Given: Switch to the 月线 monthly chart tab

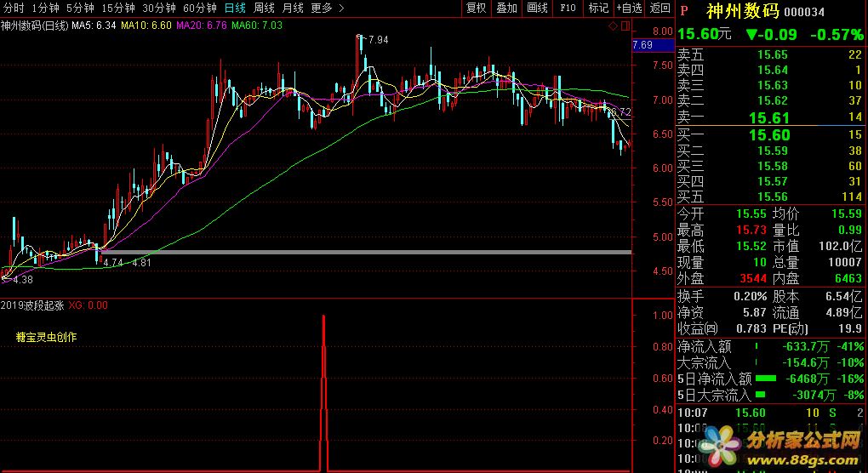Looking at the screenshot, I should click(293, 8).
